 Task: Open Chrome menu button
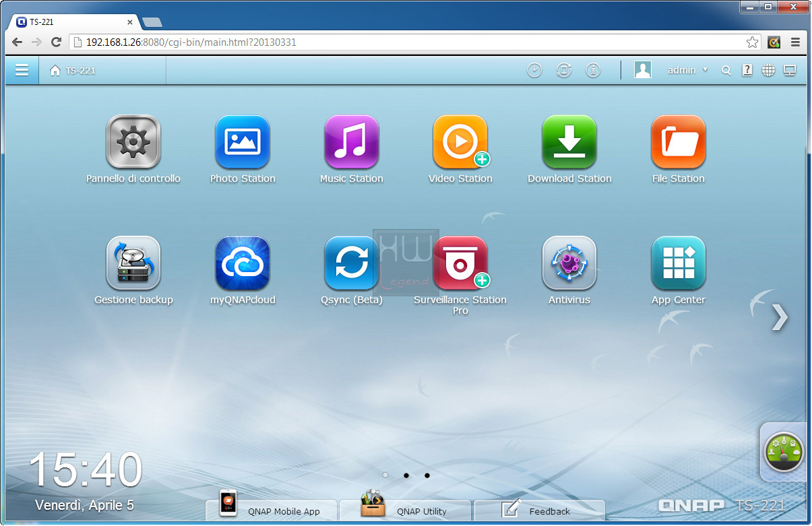(796, 42)
